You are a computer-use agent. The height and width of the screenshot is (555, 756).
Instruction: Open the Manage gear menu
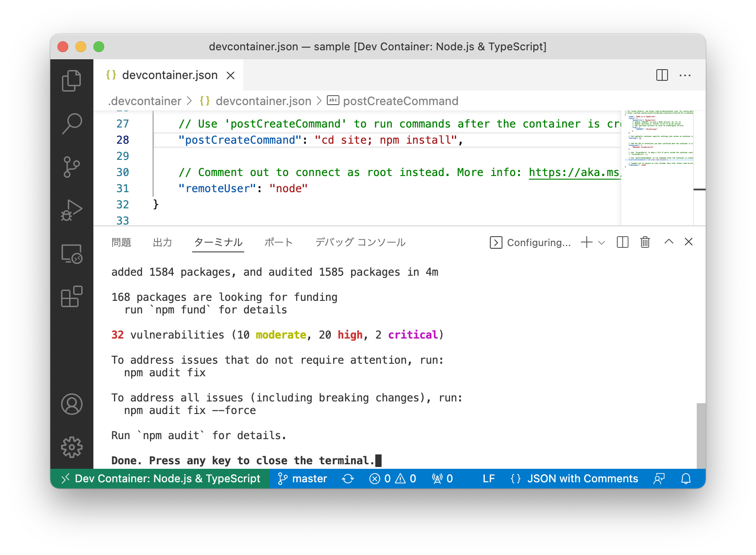click(x=72, y=447)
